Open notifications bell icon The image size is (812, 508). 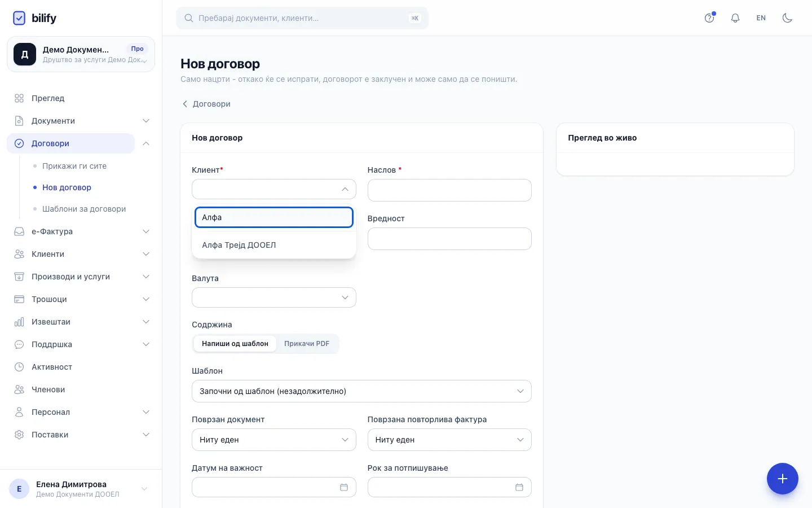(735, 18)
